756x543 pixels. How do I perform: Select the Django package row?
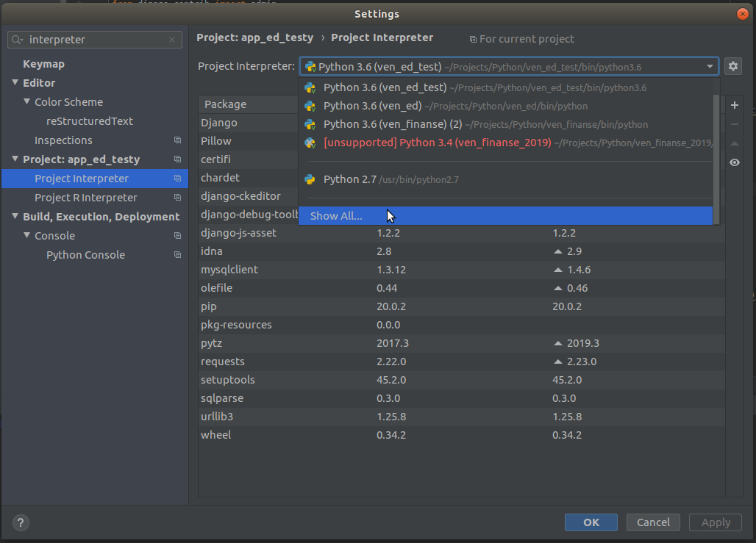pos(249,123)
